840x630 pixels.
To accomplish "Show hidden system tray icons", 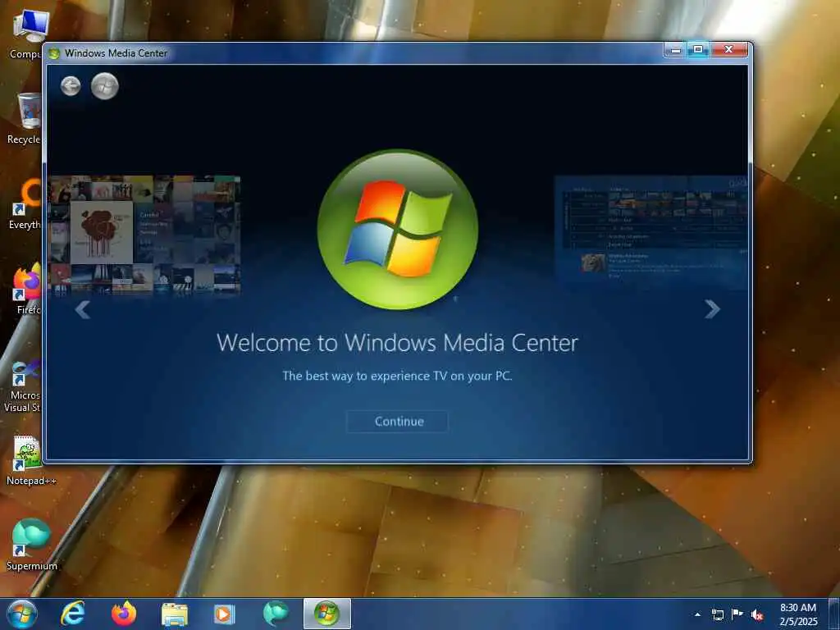I will click(697, 614).
